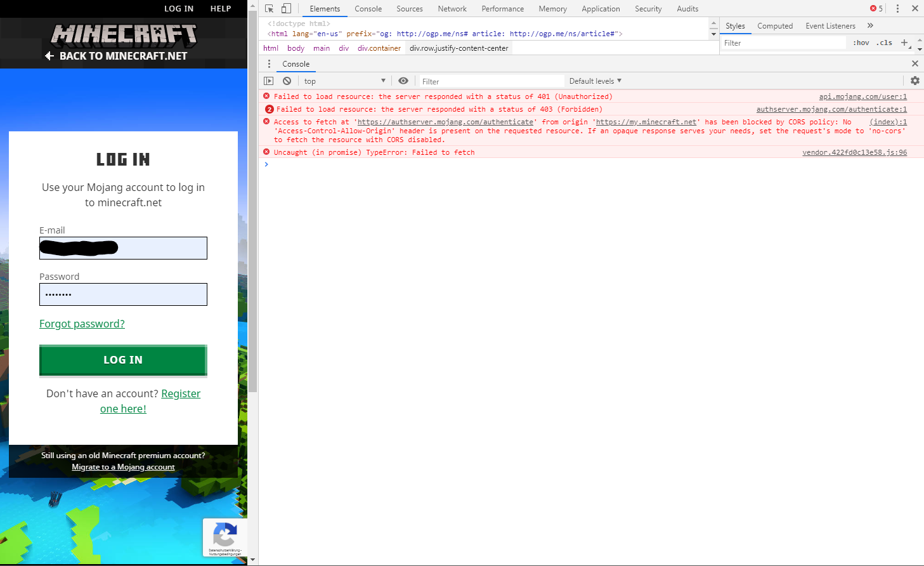
Task: Select the Styles pane tab
Action: (735, 26)
